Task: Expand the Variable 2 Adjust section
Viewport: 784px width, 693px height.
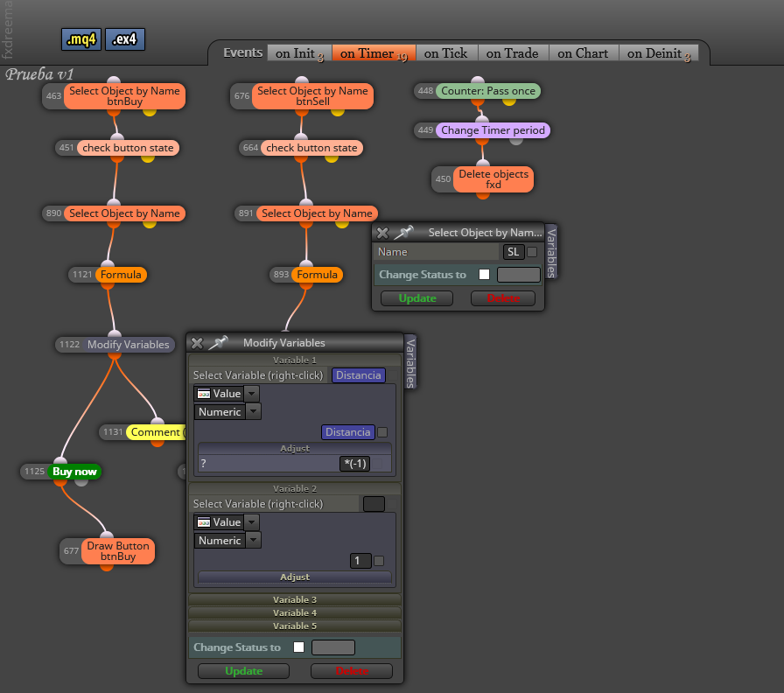Action: 295,577
